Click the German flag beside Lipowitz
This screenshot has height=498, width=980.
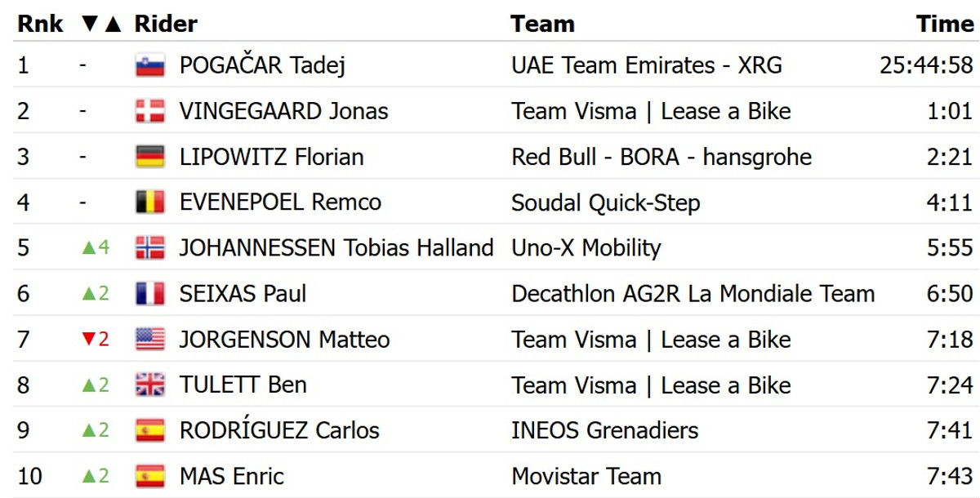tap(150, 157)
